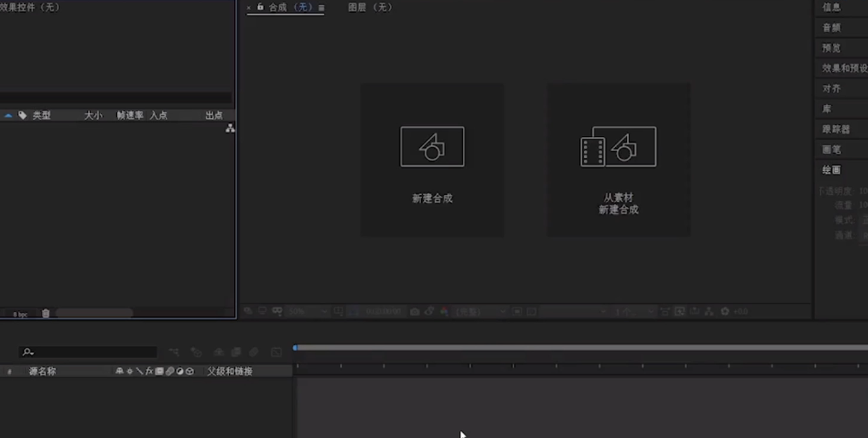The height and width of the screenshot is (438, 868).
Task: Click the blue current-time indicator in timeline
Action: tap(295, 347)
